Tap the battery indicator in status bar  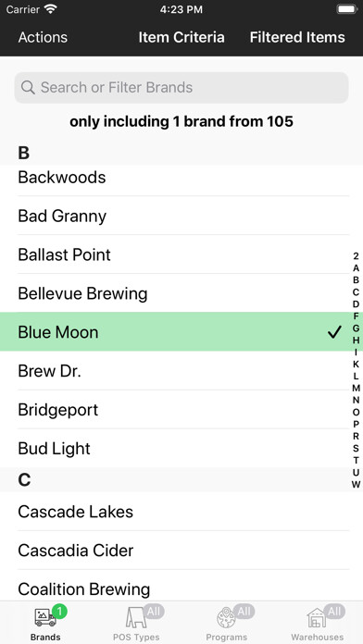(347, 9)
